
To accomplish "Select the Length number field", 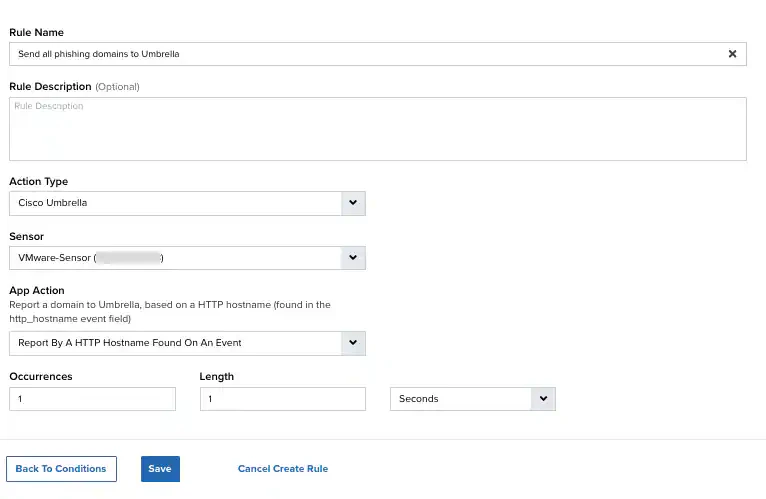I will pos(282,399).
